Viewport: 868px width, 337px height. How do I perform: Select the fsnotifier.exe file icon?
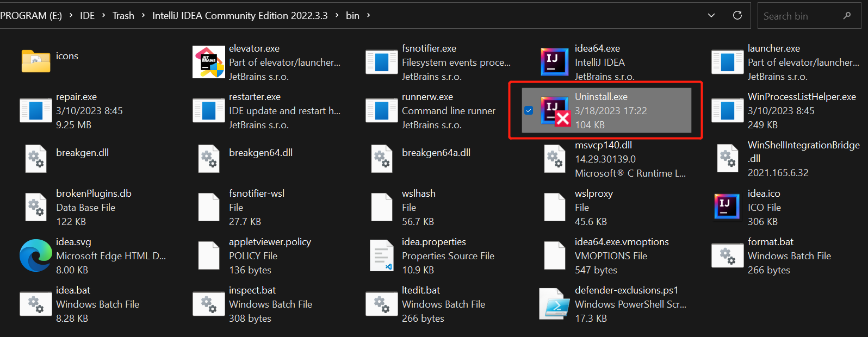point(382,63)
